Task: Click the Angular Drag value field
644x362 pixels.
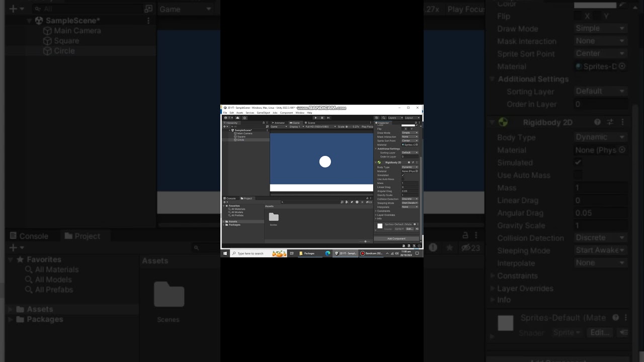Action: [x=410, y=191]
